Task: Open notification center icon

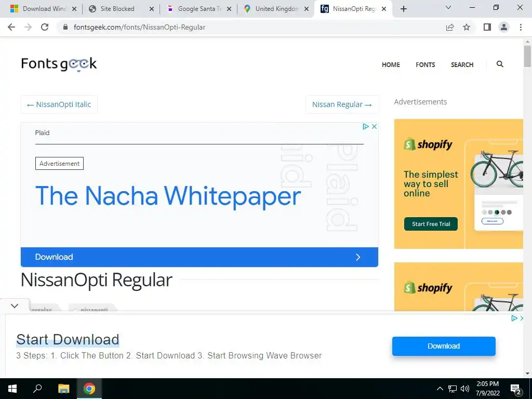Action: tap(515, 389)
